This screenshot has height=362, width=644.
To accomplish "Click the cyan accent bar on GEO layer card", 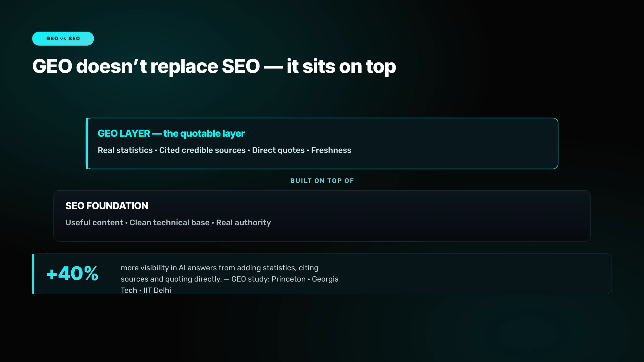I will pos(87,143).
